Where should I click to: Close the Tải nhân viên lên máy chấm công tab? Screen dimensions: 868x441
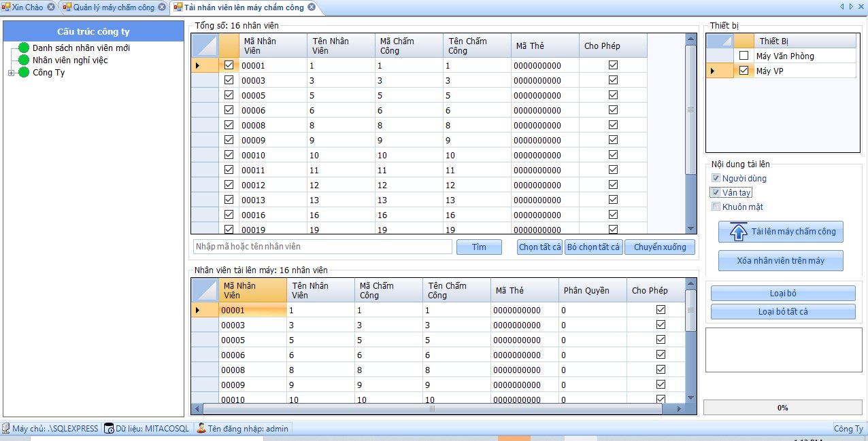[311, 7]
